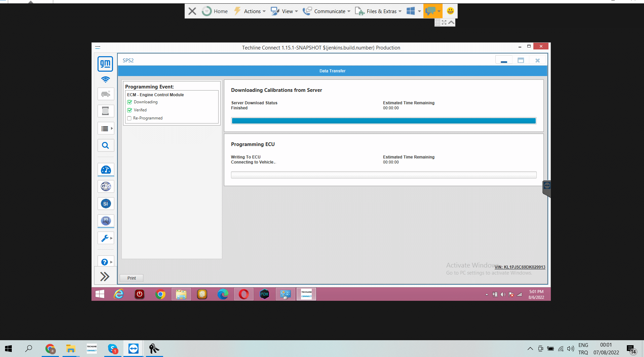Click TeamViewer on the local taskbar
This screenshot has width=644, height=357.
click(x=134, y=349)
